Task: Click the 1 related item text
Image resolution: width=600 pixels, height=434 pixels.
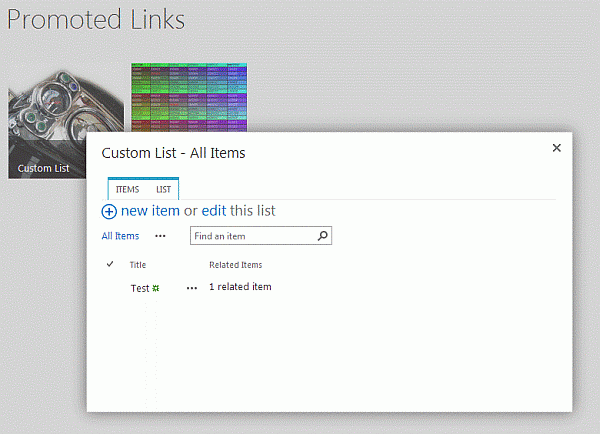Action: [x=240, y=287]
